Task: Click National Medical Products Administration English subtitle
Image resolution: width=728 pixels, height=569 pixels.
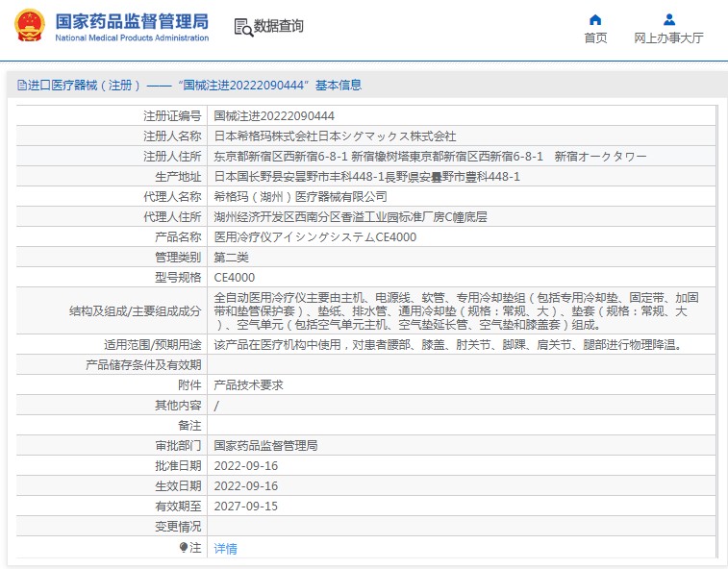Action: pyautogui.click(x=132, y=38)
